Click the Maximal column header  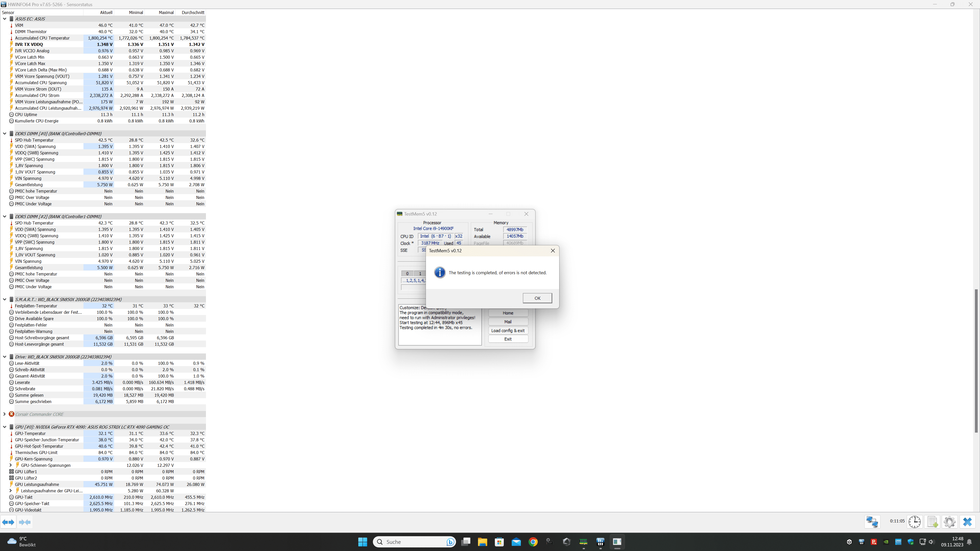point(166,12)
